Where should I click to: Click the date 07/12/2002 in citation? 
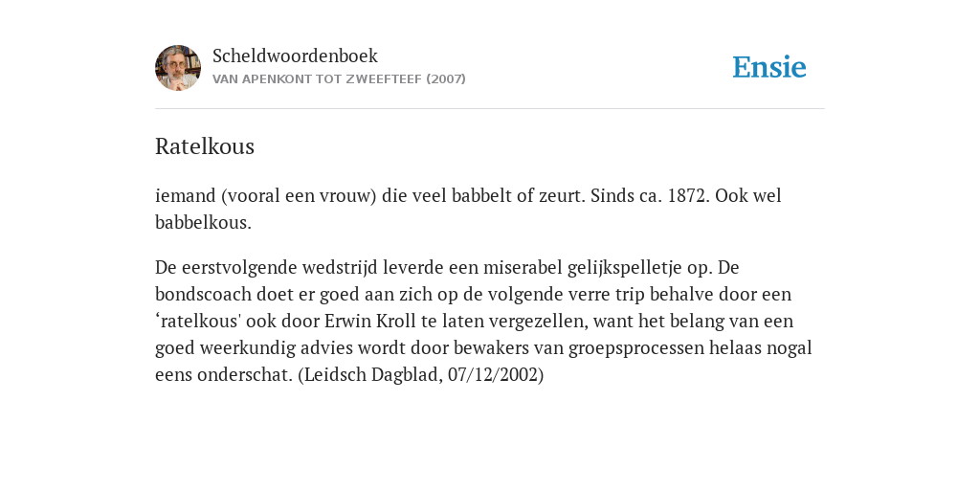493,375
